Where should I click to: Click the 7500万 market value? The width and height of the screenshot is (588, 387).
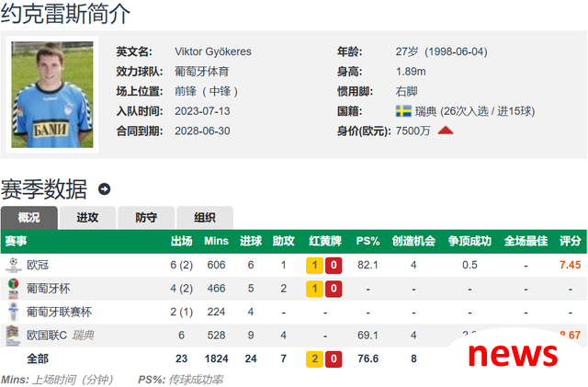(x=413, y=131)
